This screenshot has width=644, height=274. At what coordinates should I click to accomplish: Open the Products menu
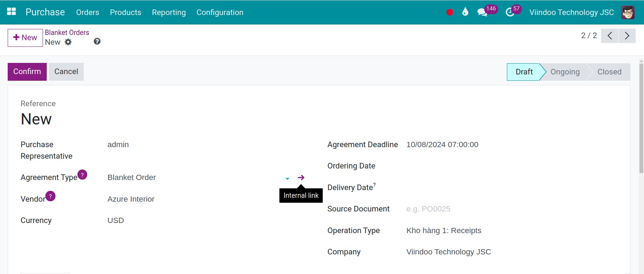click(126, 12)
